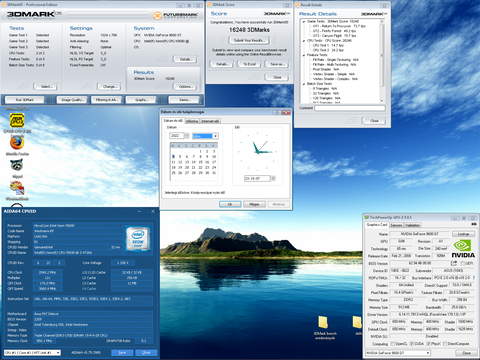Screen dimensions: 480x360
Task: Click the 3DMark05 title bar app icon
Action: 4,5
